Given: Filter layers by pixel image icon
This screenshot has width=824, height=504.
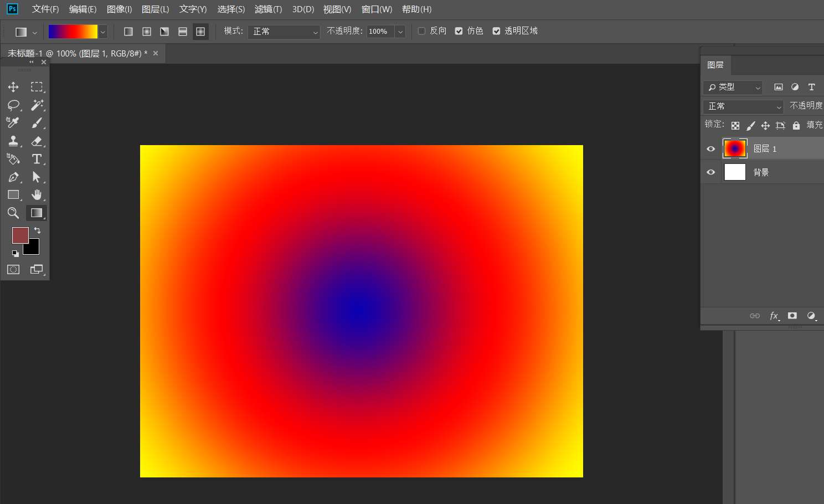Looking at the screenshot, I should [779, 87].
